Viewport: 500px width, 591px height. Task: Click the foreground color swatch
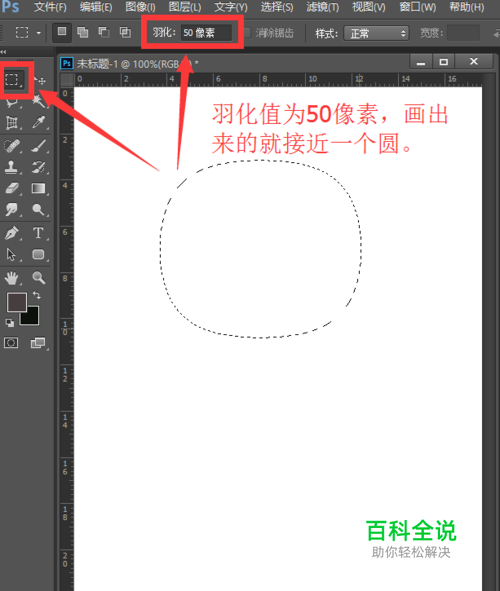[17, 302]
